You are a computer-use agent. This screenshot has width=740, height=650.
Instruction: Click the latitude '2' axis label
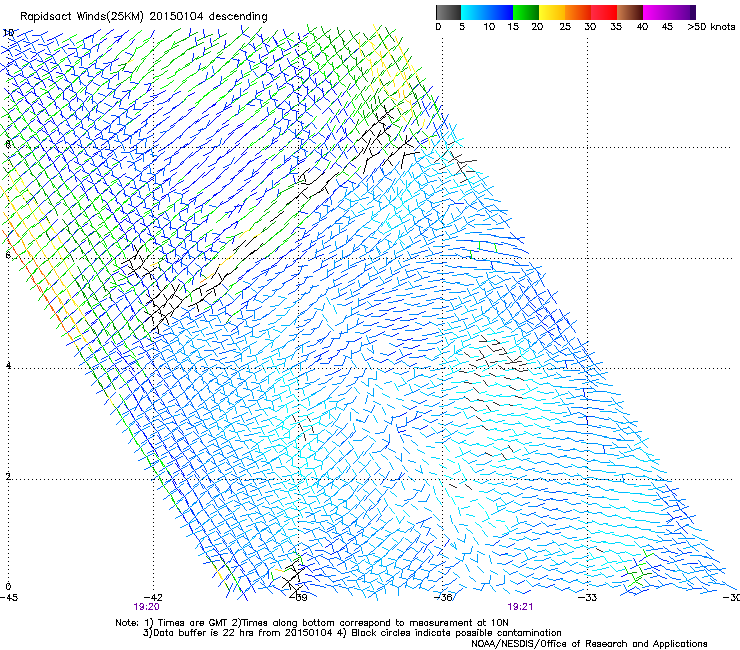click(8, 476)
